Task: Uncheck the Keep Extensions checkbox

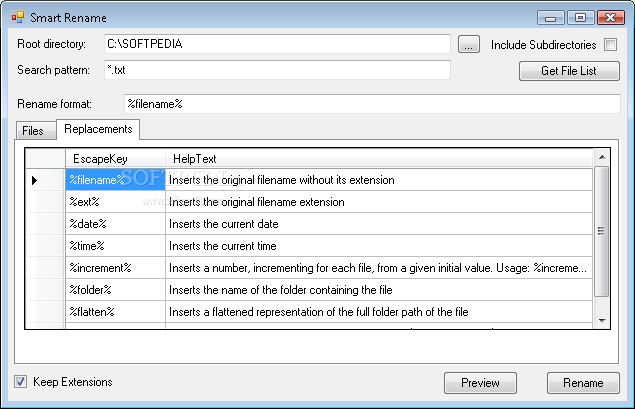Action: (x=21, y=381)
